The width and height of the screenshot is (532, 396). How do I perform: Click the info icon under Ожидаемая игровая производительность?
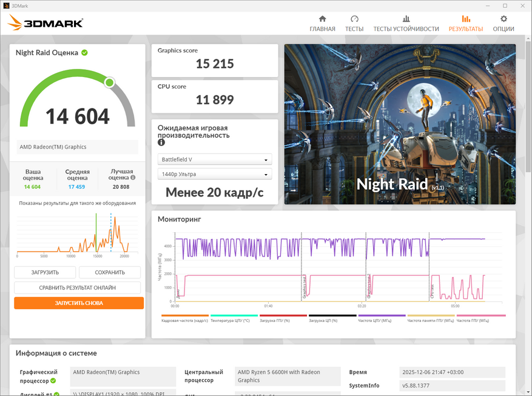coord(161,143)
